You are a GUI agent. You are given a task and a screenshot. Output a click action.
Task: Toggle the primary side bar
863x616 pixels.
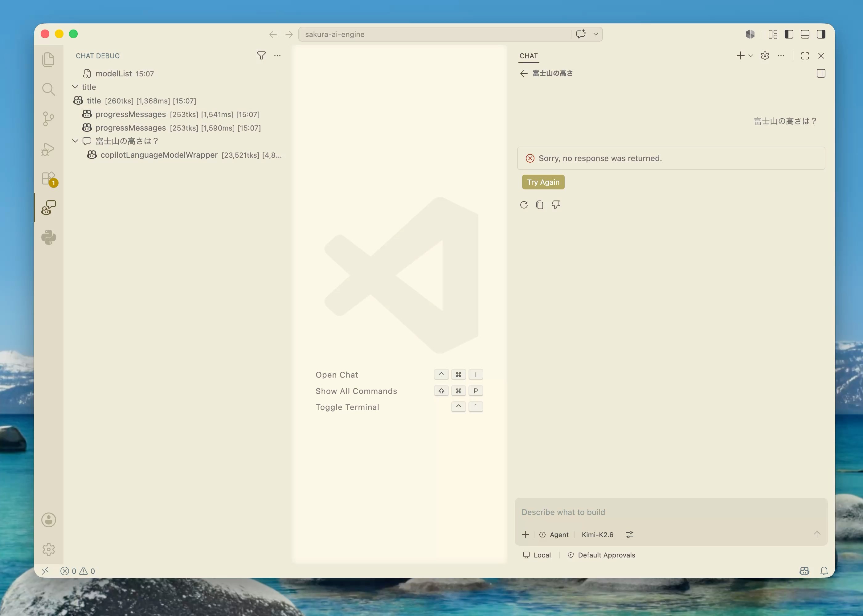[789, 34]
